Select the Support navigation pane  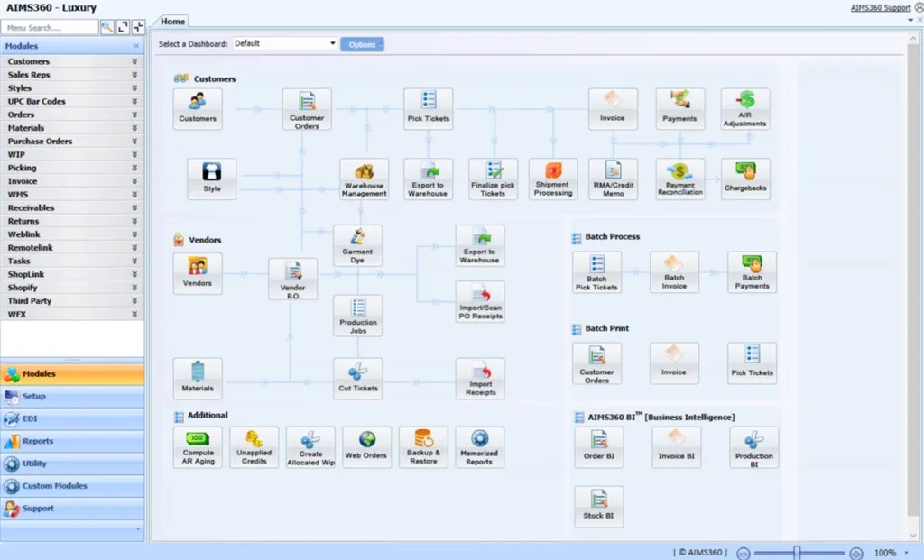[x=72, y=509]
